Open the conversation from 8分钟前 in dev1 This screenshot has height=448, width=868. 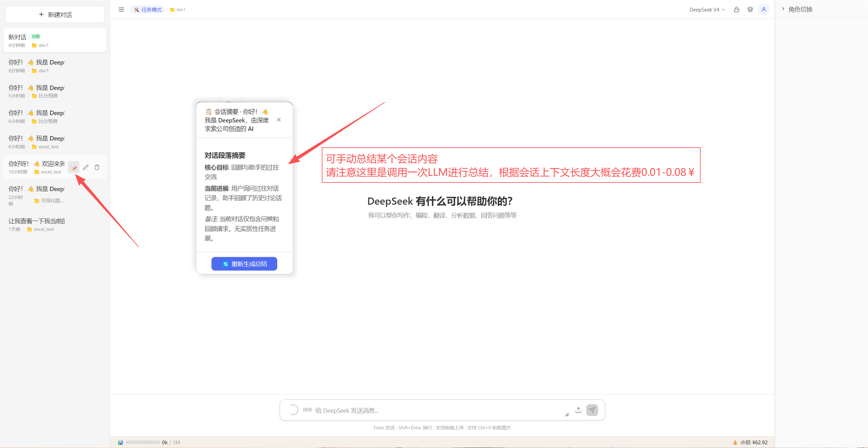(55, 66)
